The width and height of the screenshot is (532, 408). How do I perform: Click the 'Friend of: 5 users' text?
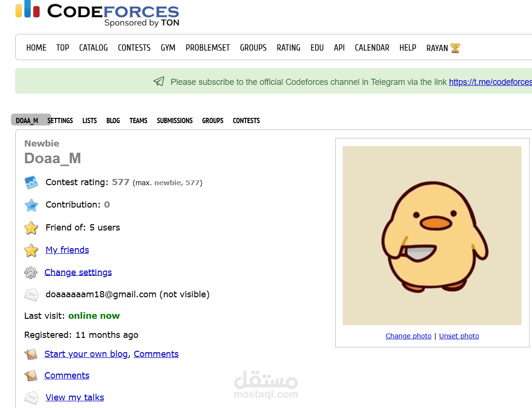(83, 228)
